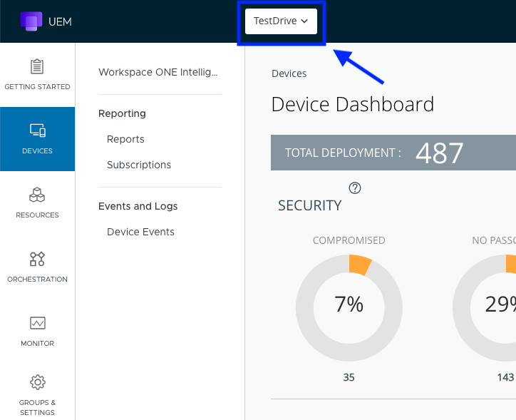
Task: Open the Getting Started clipboard icon
Action: click(x=37, y=67)
